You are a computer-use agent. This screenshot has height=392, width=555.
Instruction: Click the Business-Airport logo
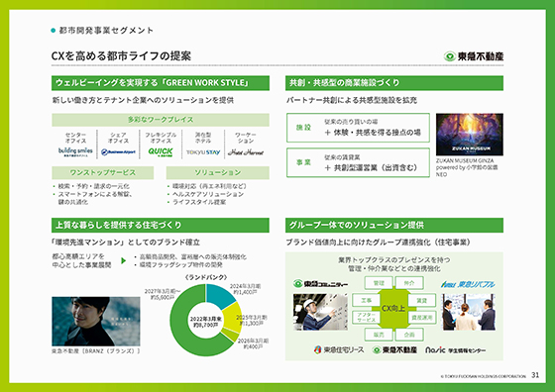click(x=118, y=152)
